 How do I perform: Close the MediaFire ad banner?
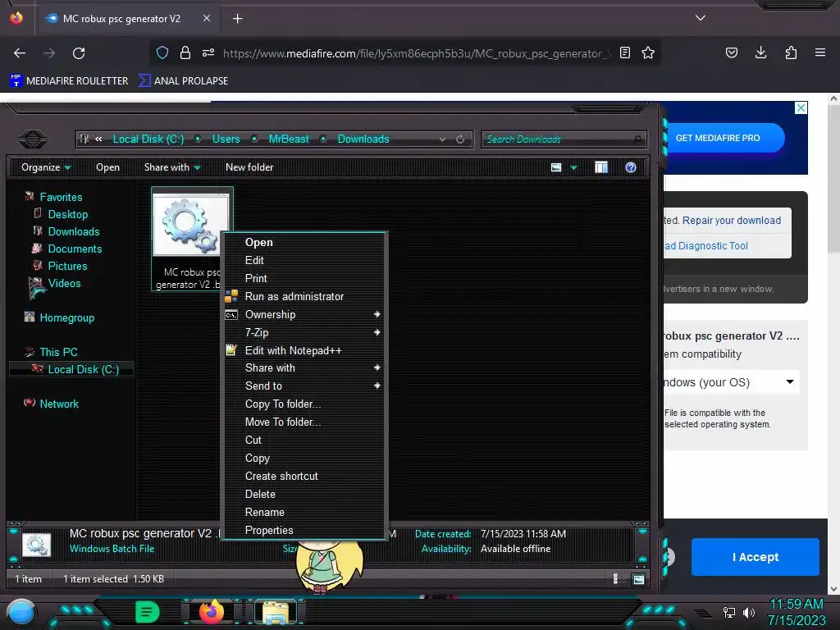pyautogui.click(x=801, y=107)
